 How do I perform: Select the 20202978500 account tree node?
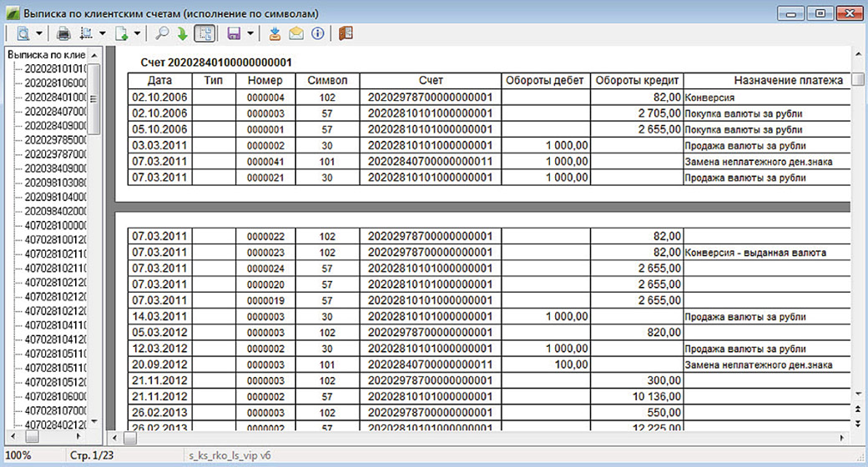(x=55, y=139)
